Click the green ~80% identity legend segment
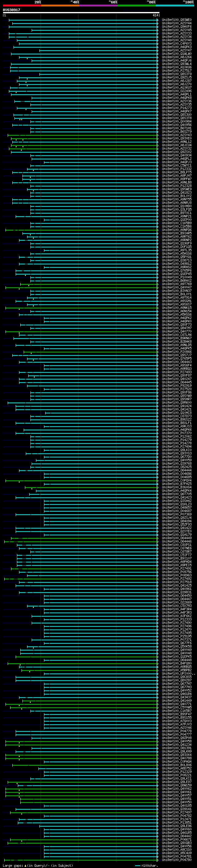Viewport: 197px width, 868px height. click(x=136, y=6)
